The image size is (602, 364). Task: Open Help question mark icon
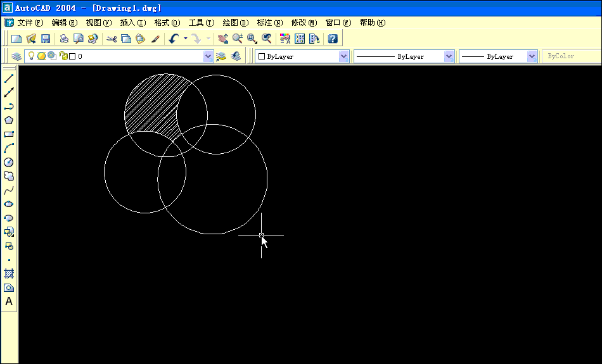[333, 39]
